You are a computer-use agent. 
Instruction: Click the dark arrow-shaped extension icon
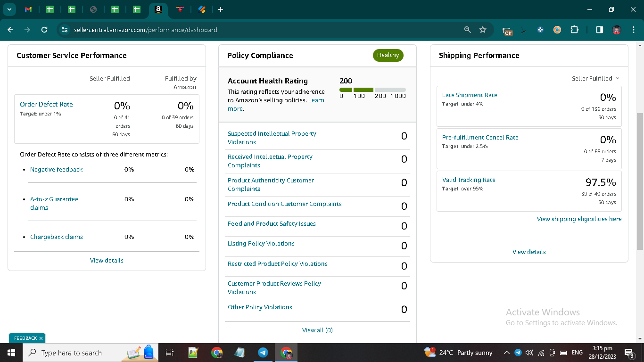pos(523,30)
